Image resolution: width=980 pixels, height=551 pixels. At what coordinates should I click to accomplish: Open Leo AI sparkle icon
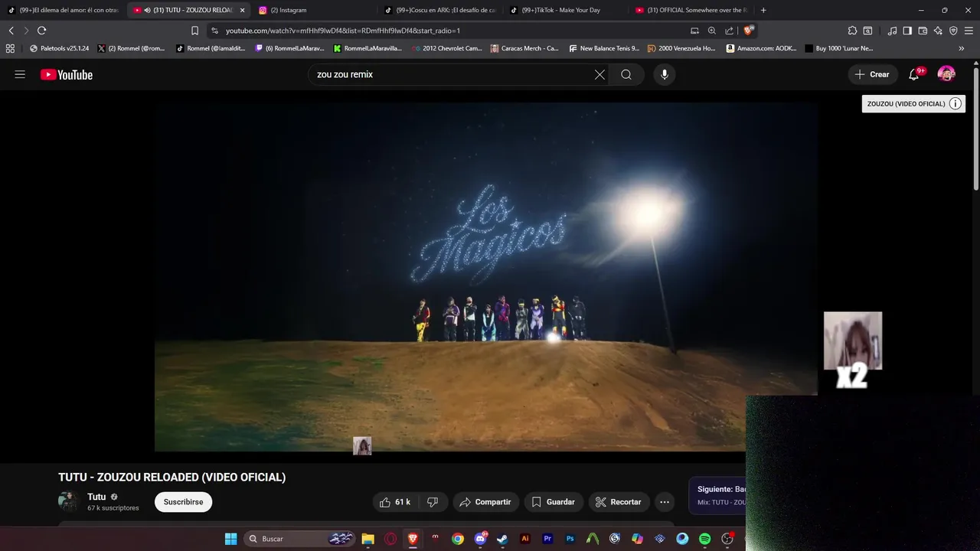(x=938, y=31)
